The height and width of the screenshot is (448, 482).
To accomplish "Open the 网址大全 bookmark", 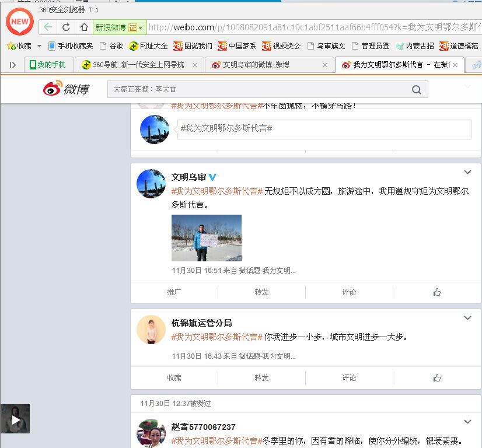I will coord(148,46).
